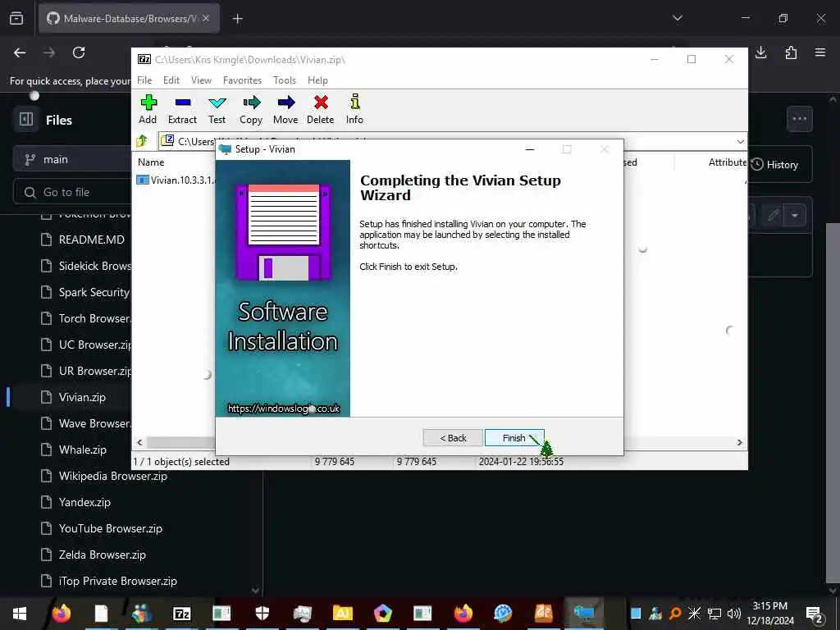Open the Edit menu in 7-Zip
Viewport: 840px width, 630px height.
(x=171, y=80)
